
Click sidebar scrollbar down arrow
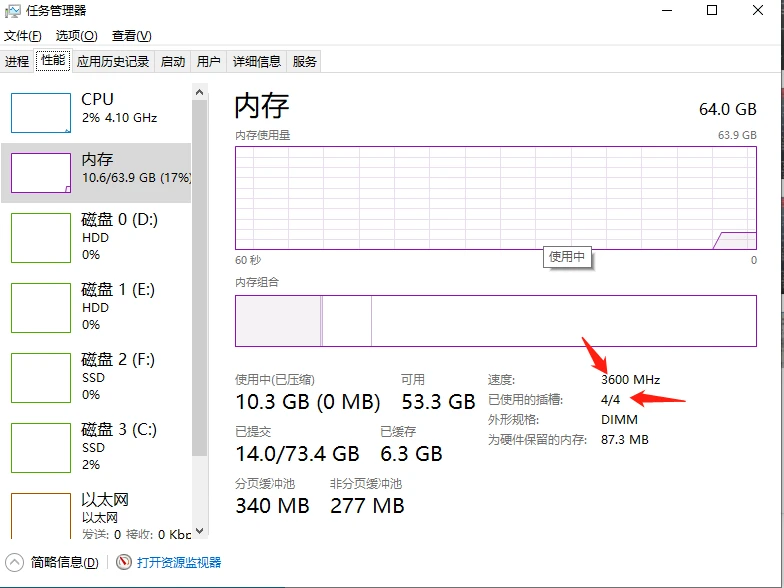click(199, 531)
